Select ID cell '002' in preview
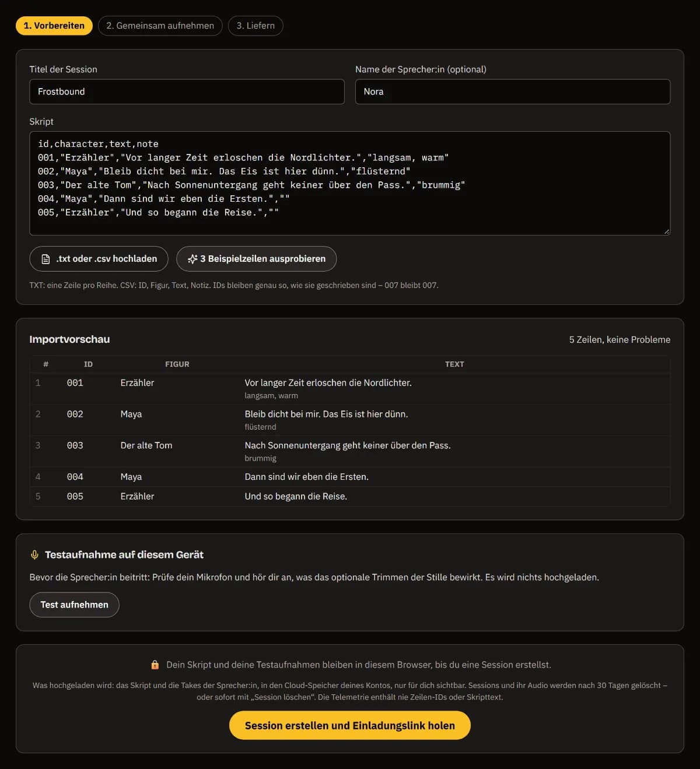Screen dimensions: 700x769 click(x=75, y=415)
